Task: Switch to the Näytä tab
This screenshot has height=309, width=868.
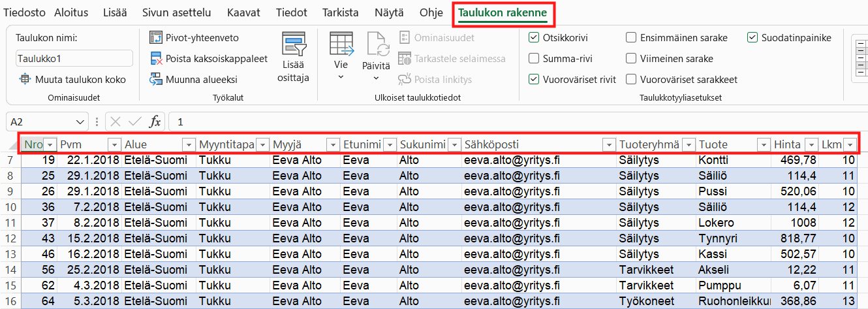Action: (389, 12)
